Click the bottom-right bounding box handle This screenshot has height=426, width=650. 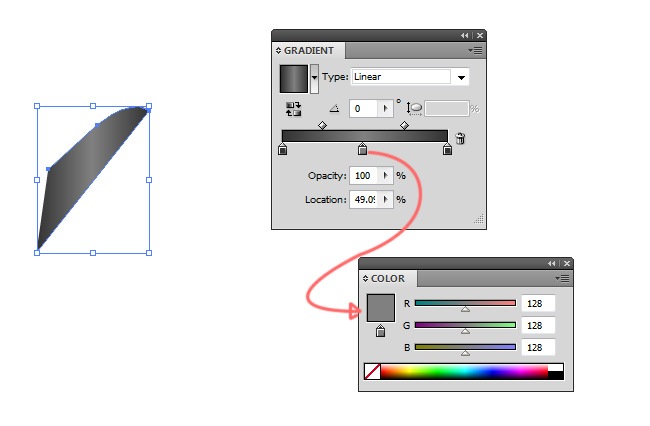point(149,253)
